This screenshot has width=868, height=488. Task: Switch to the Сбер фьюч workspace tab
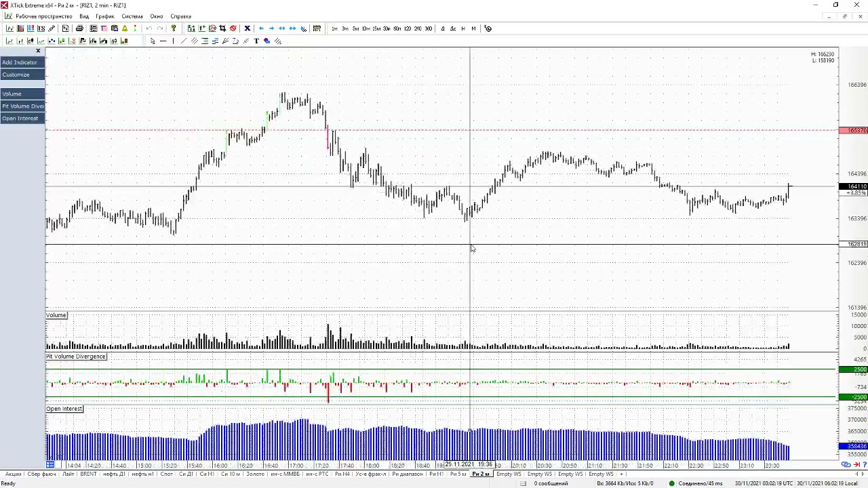(x=41, y=474)
